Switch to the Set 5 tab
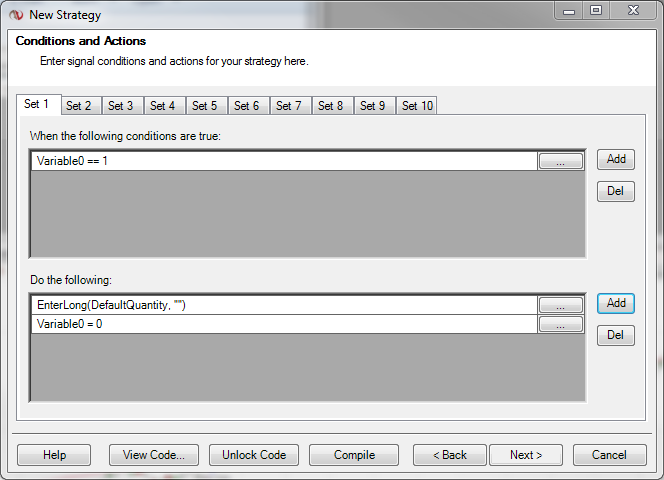The height and width of the screenshot is (480, 664). [x=205, y=106]
